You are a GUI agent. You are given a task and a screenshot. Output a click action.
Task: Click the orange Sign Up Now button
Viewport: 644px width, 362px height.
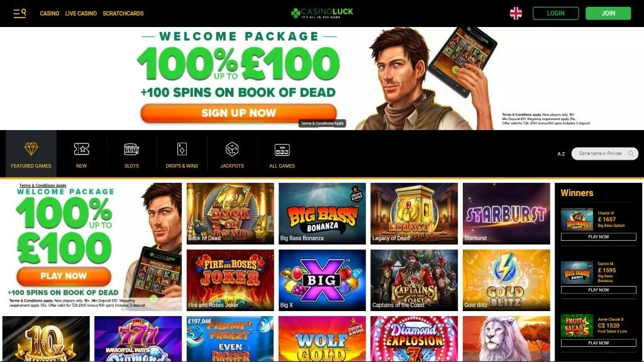pos(238,113)
